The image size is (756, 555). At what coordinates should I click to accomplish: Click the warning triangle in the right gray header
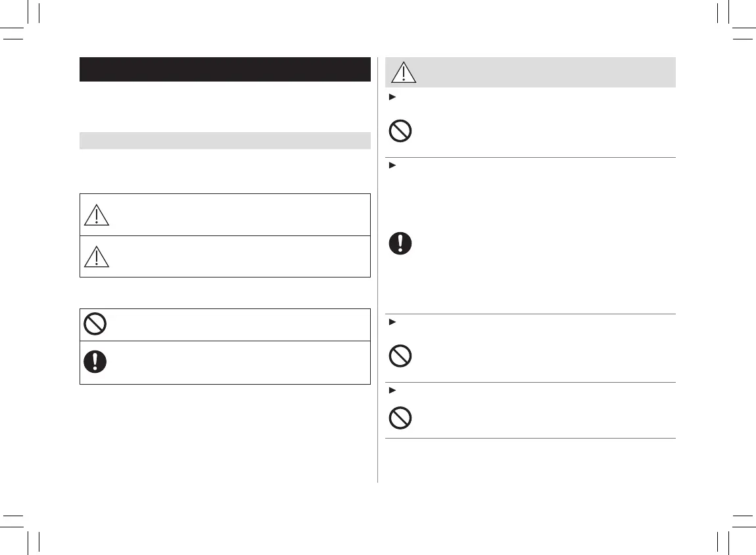click(x=404, y=72)
